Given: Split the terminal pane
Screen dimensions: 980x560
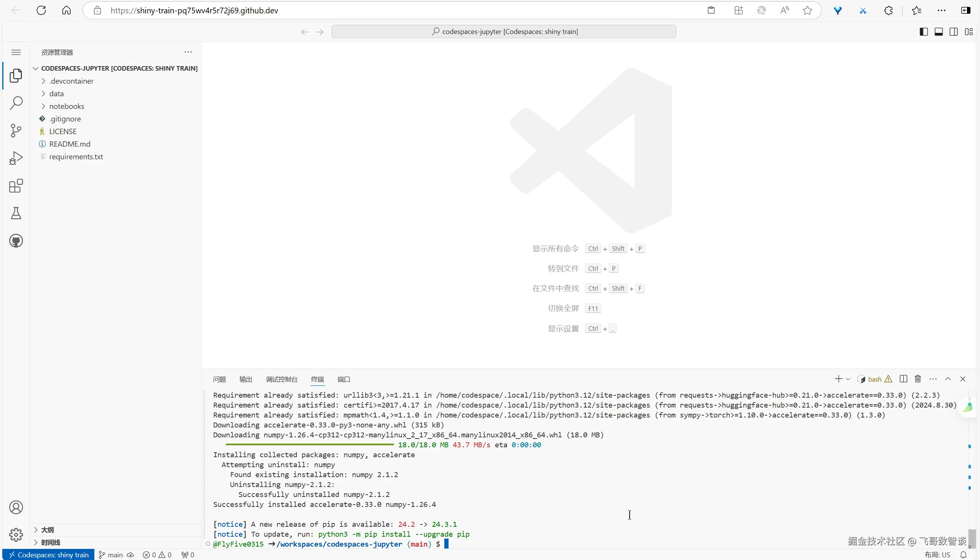Looking at the screenshot, I should 903,379.
